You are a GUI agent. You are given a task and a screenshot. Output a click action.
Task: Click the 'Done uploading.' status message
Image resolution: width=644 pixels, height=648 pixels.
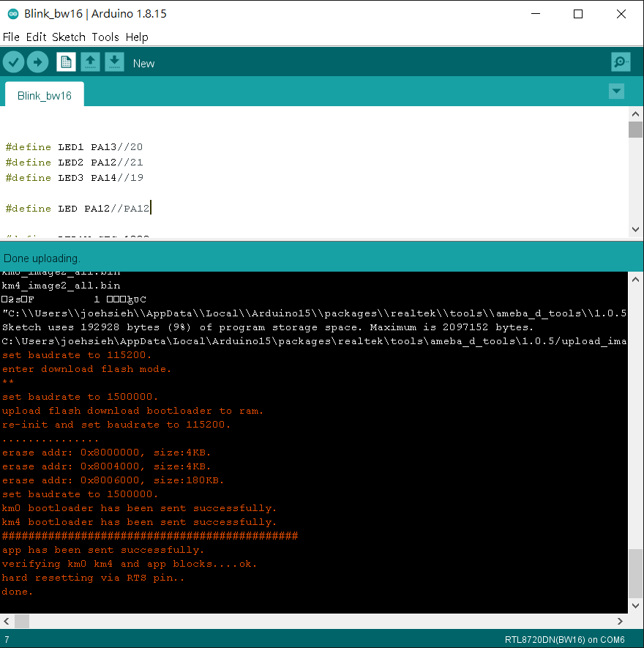[42, 258]
